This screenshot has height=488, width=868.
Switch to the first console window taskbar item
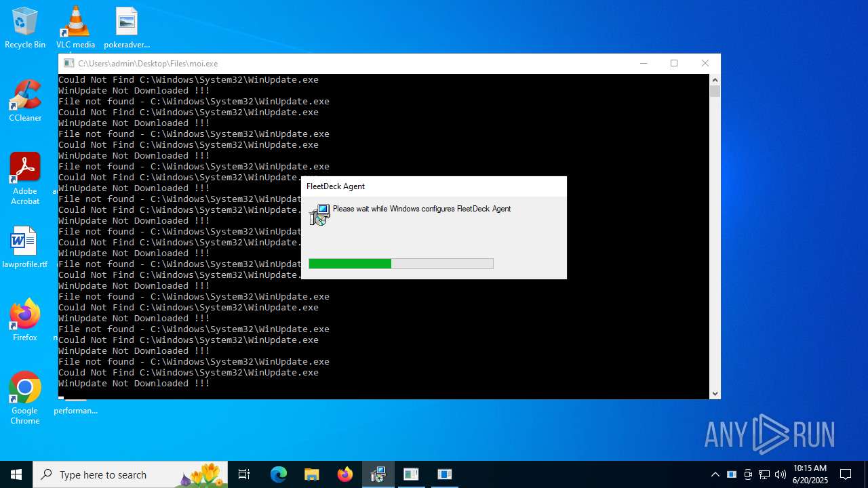click(x=411, y=474)
